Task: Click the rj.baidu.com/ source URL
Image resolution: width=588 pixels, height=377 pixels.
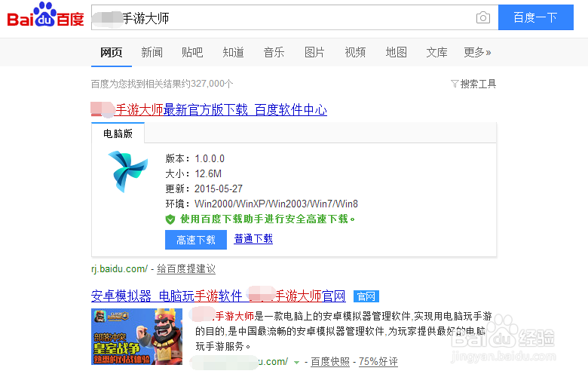Action: (119, 269)
